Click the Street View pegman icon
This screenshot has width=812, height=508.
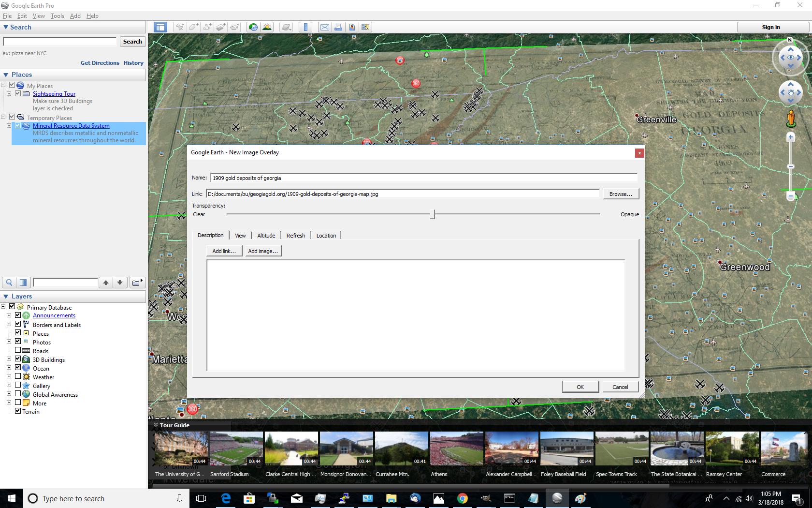tap(791, 119)
